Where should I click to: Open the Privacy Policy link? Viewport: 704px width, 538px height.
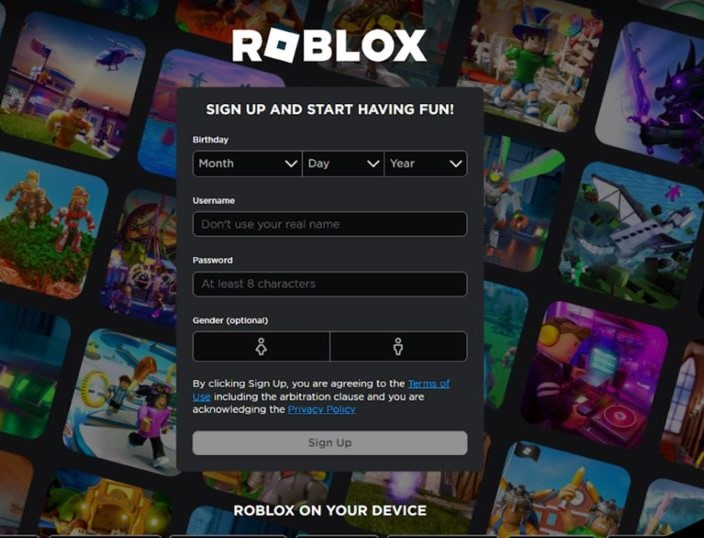(321, 410)
